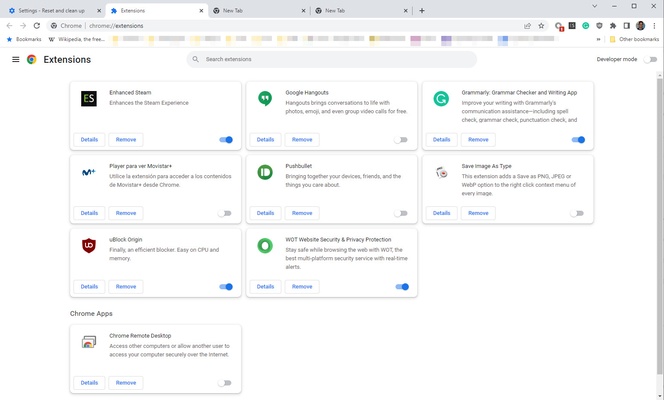Enable the Player para ver Movistar+ toggle
Viewport: 664px width, 400px height.
tap(224, 213)
